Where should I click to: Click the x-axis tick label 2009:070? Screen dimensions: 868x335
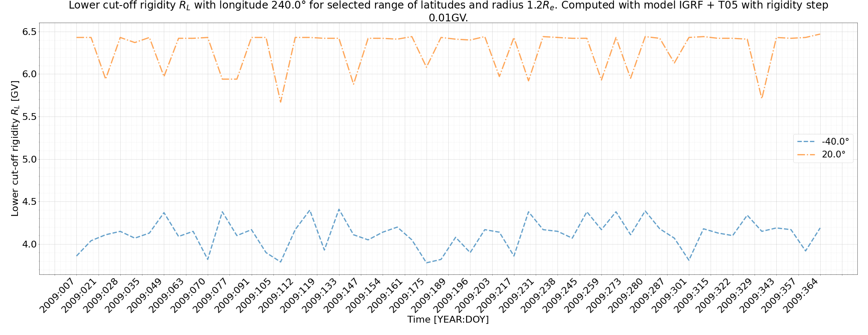(189, 295)
